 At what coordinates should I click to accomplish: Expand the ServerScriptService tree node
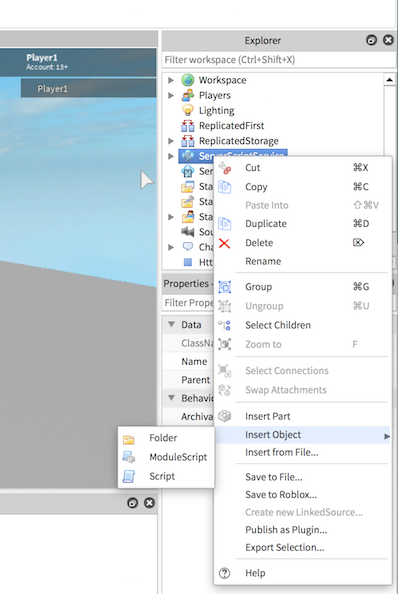tap(171, 156)
